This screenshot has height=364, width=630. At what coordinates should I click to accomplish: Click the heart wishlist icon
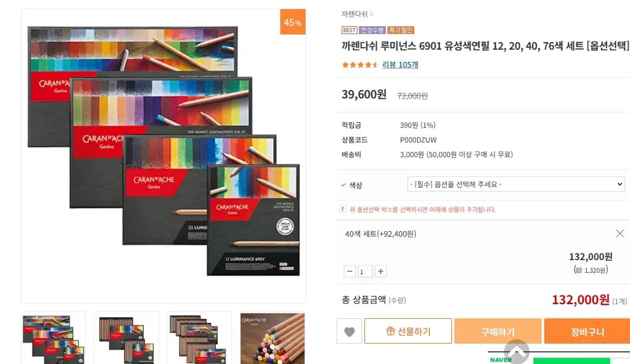[349, 331]
